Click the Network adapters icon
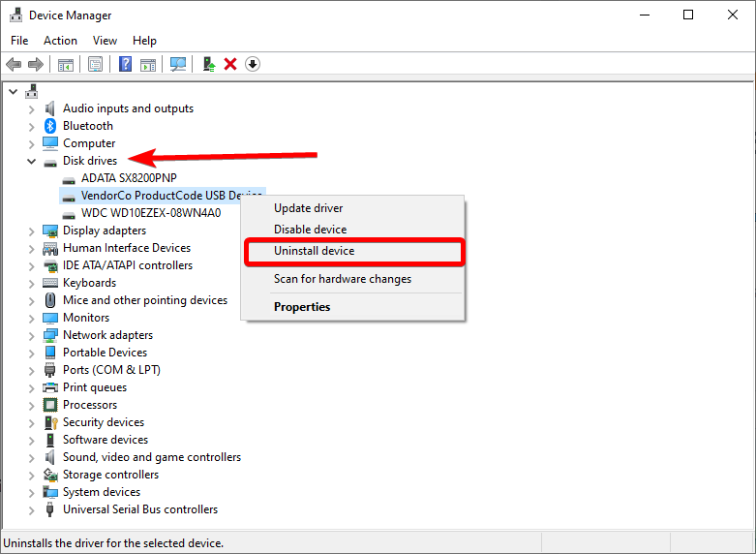The width and height of the screenshot is (756, 554). [50, 335]
